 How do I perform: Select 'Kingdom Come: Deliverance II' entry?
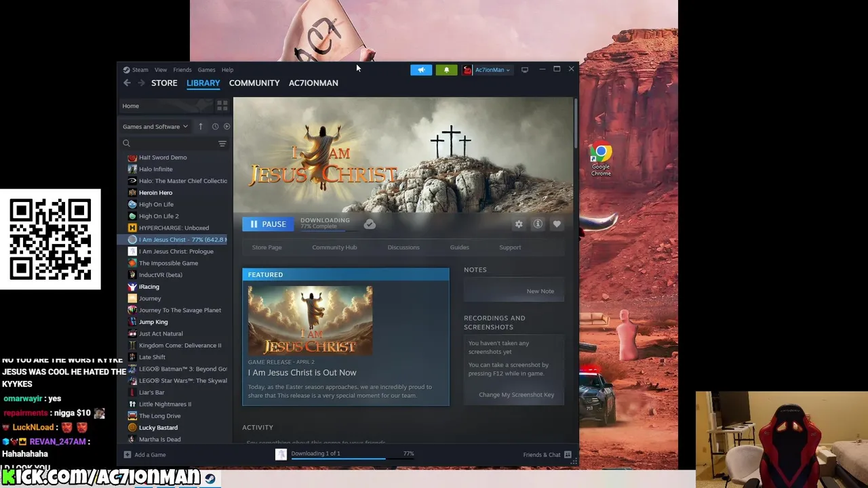180,346
